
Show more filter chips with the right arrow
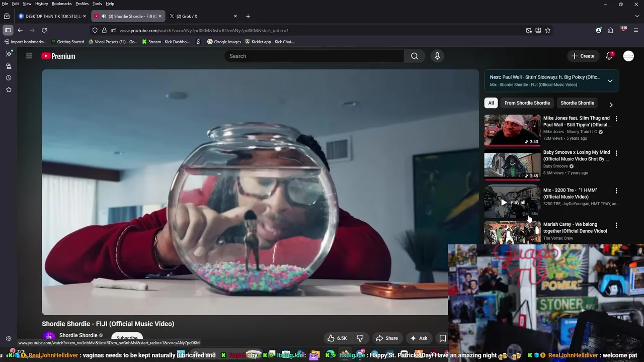coord(611,105)
